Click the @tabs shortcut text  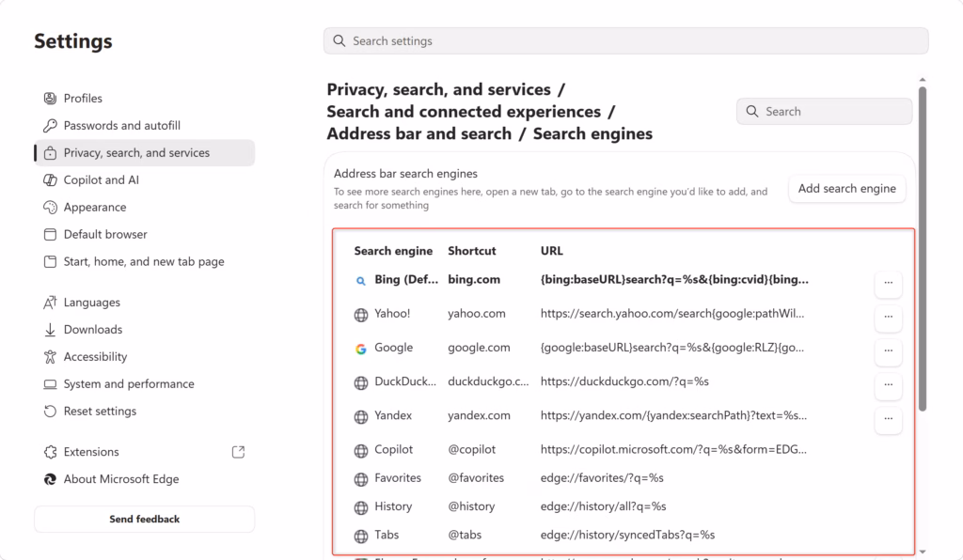pos(465,535)
